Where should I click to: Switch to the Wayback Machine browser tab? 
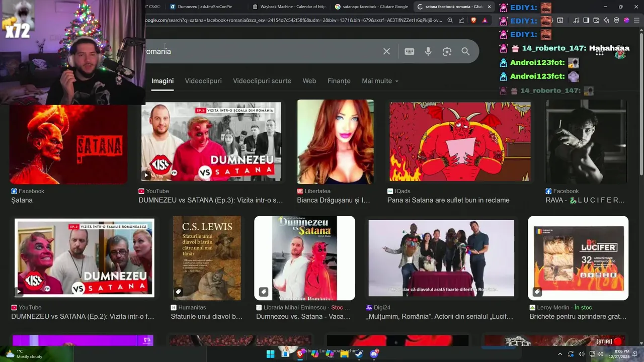(289, 7)
